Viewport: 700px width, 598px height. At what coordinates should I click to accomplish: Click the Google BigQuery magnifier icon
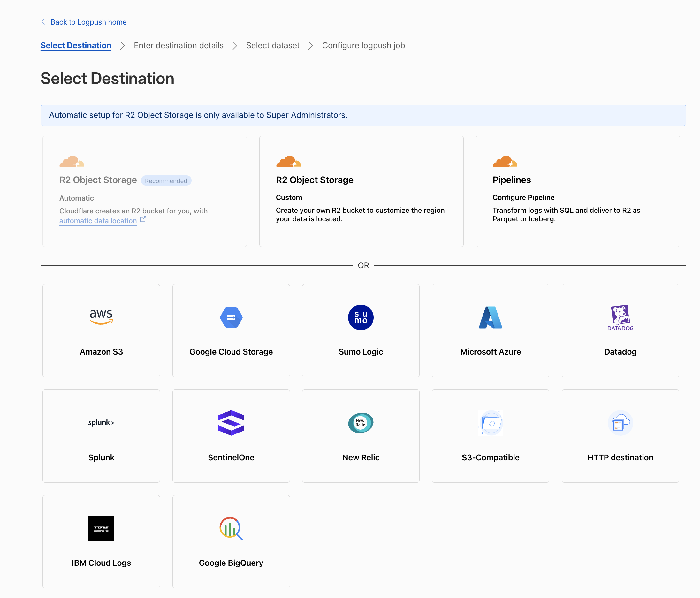[231, 529]
